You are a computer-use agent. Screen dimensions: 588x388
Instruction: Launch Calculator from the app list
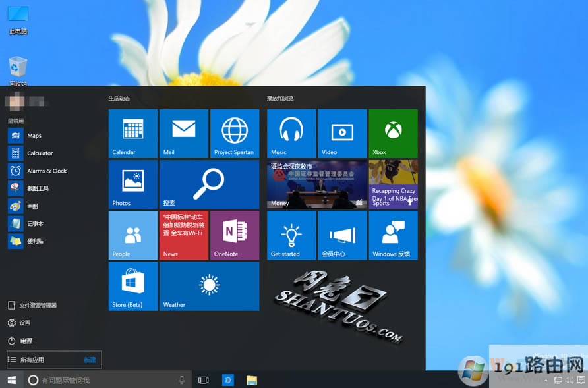(40, 153)
